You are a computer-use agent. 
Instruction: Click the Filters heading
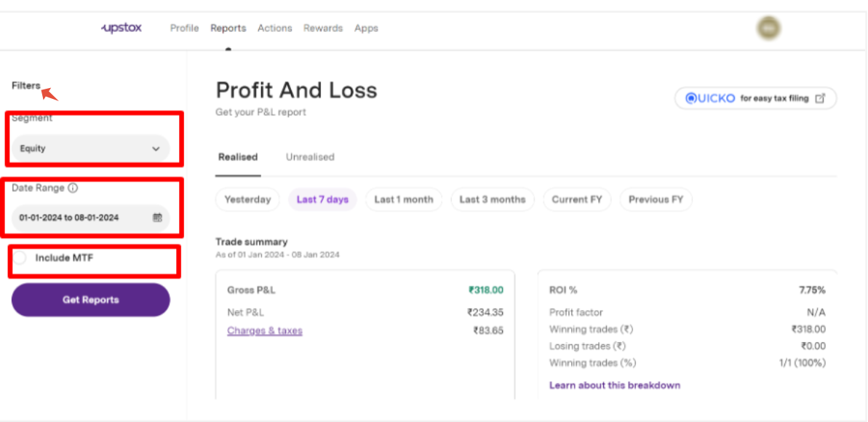tap(26, 86)
